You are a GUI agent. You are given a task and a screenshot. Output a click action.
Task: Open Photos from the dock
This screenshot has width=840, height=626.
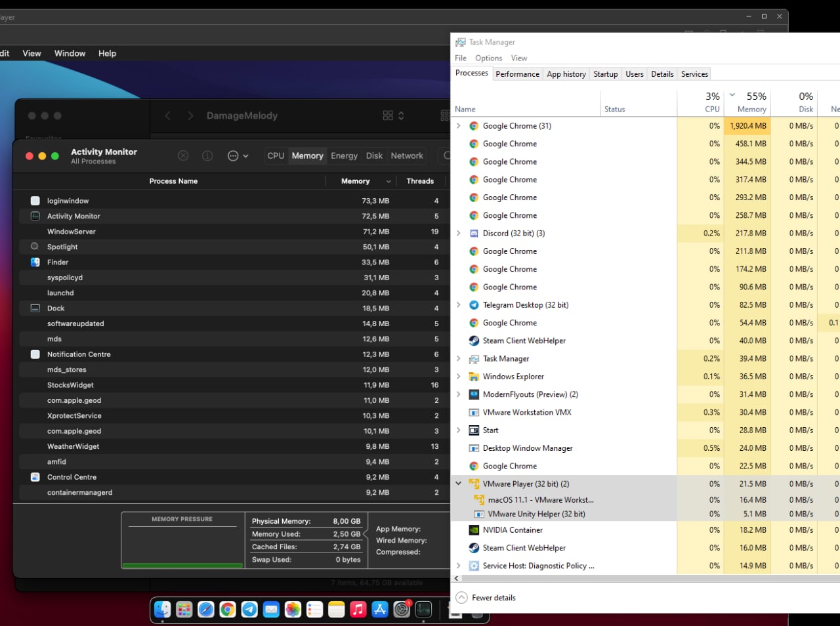pos(293,610)
